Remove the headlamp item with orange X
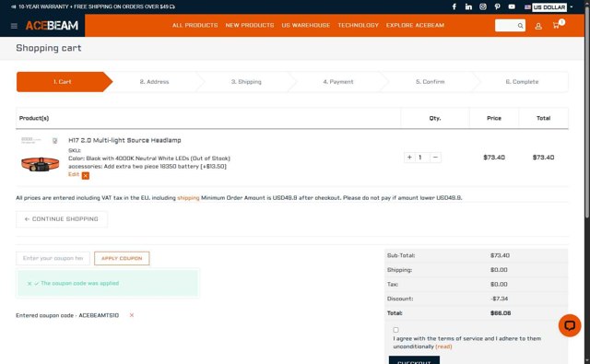 pyautogui.click(x=86, y=176)
